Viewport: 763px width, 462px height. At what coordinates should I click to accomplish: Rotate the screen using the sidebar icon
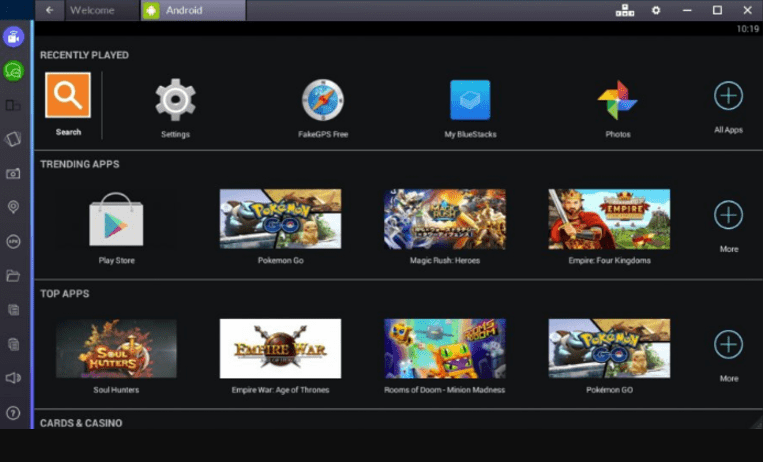pyautogui.click(x=13, y=139)
